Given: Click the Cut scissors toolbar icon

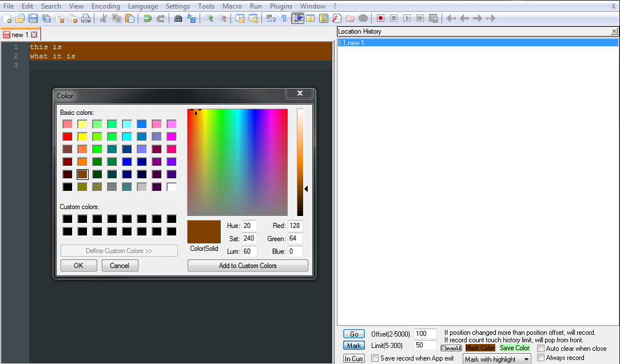Looking at the screenshot, I should 103,18.
